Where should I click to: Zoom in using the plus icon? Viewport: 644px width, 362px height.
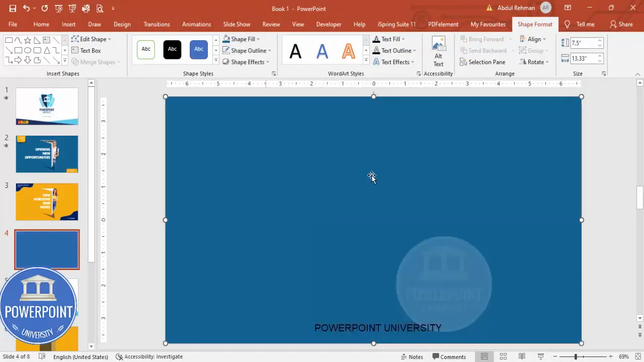611,356
